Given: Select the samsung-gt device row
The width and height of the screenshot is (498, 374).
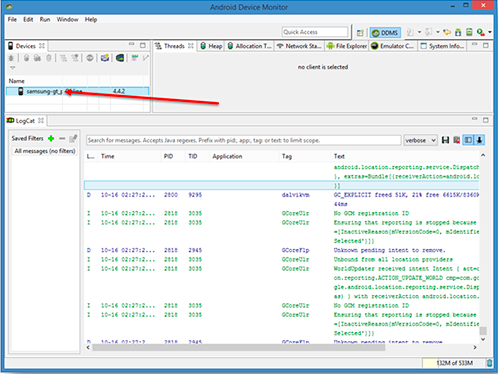Looking at the screenshot, I should [77, 91].
